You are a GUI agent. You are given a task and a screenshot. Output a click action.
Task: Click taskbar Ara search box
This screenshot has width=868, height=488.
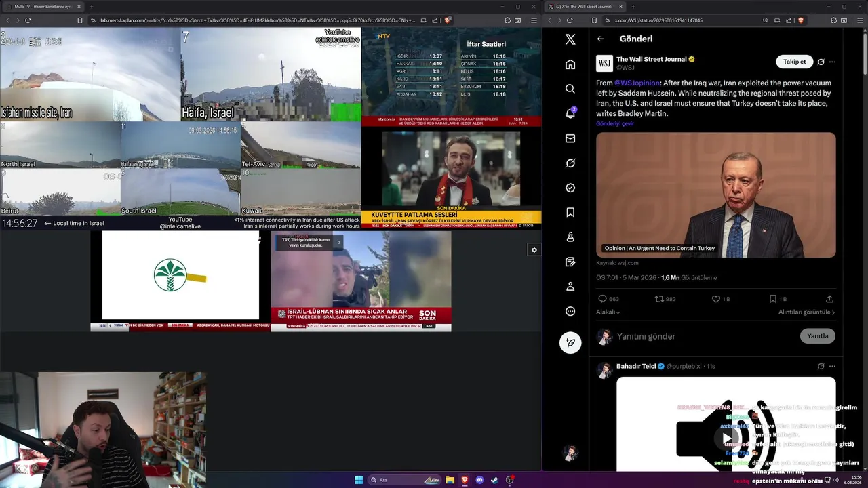pos(405,480)
